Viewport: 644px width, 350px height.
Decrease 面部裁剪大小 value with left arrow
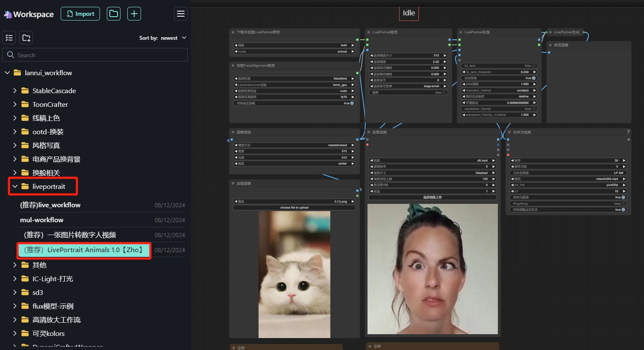pos(371,56)
